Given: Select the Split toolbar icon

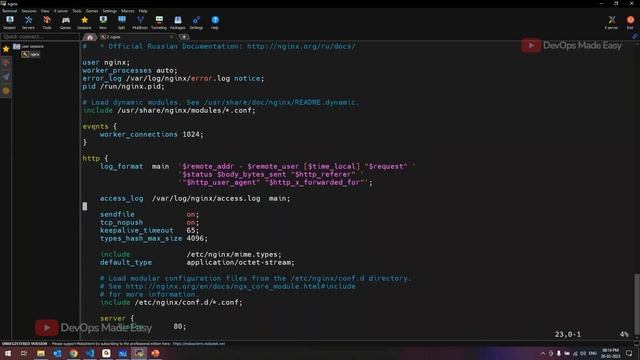Looking at the screenshot, I should coord(122,22).
